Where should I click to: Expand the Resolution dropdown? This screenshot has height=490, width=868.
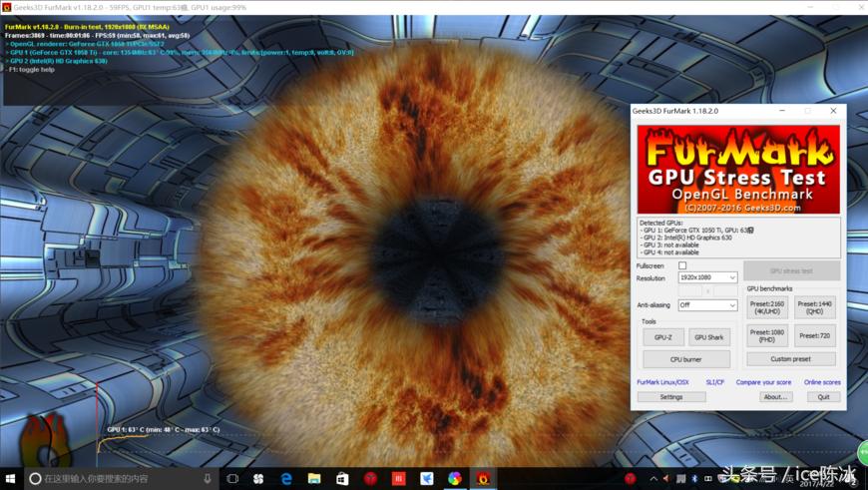point(707,277)
